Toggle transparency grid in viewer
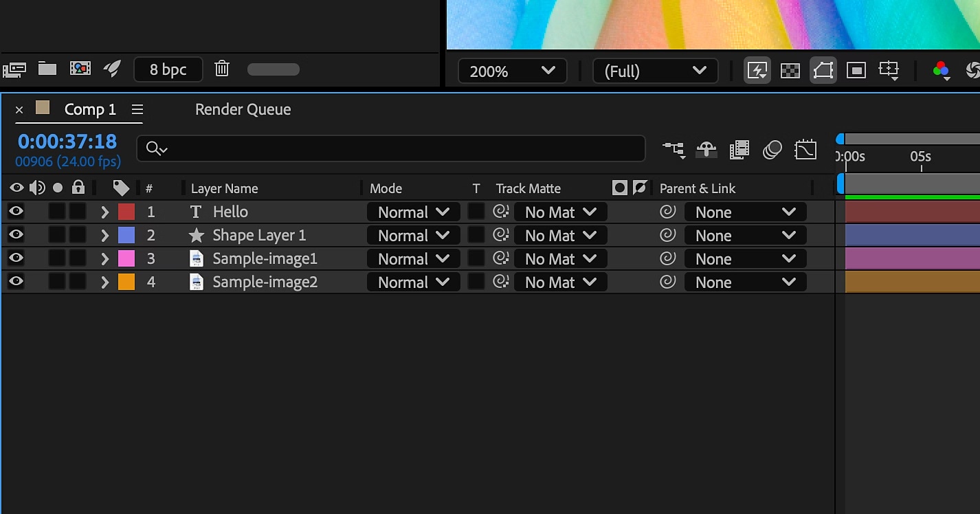The height and width of the screenshot is (514, 980). pyautogui.click(x=790, y=70)
